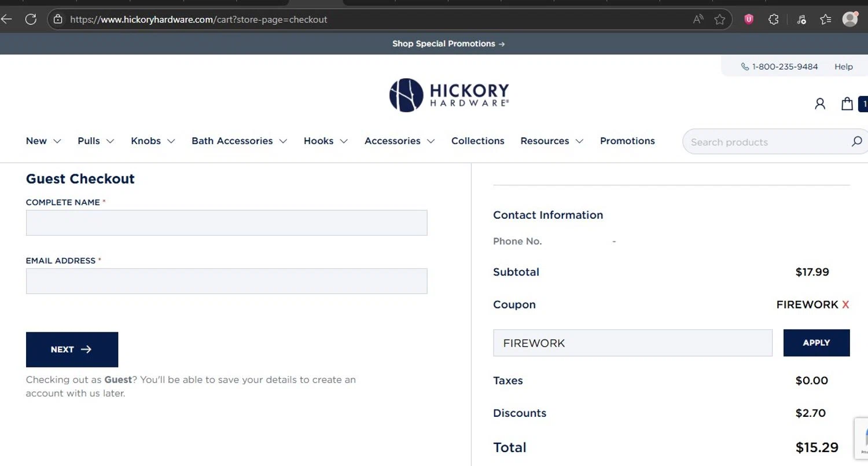Click the Taxes value $0.00

tap(812, 380)
